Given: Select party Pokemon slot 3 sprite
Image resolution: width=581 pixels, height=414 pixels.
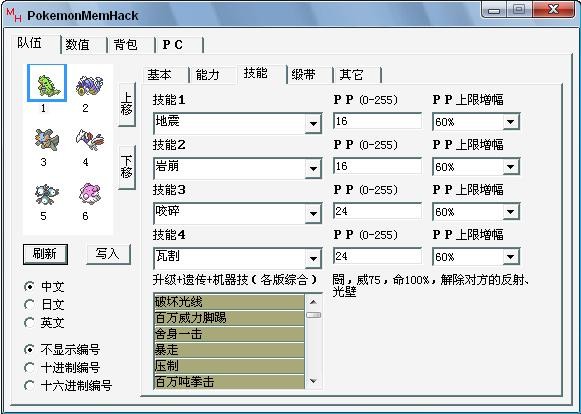Looking at the screenshot, I should (x=47, y=139).
